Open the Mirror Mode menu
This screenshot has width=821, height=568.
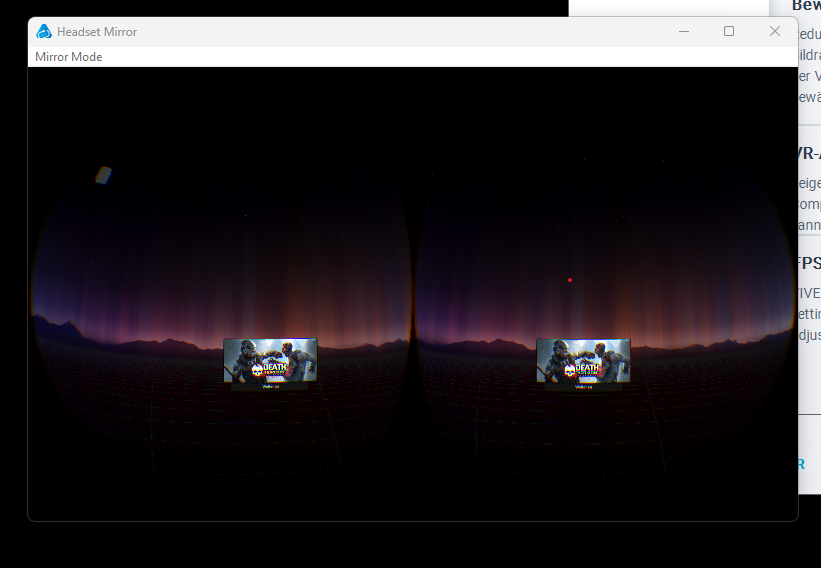pyautogui.click(x=69, y=57)
